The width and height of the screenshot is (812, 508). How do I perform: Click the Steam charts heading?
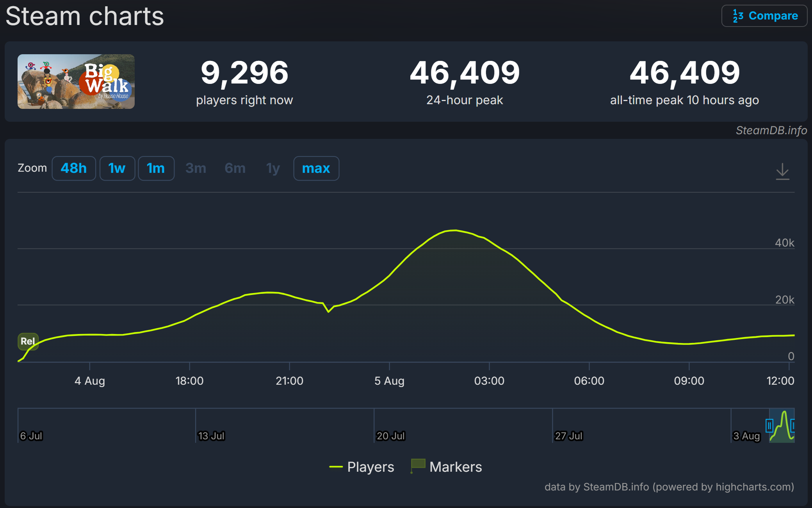point(85,16)
